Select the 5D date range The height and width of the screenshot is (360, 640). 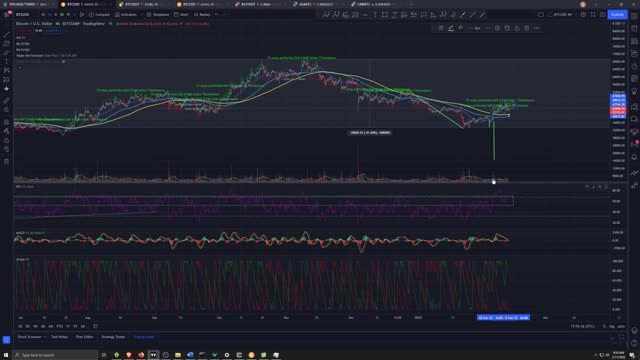click(x=27, y=326)
